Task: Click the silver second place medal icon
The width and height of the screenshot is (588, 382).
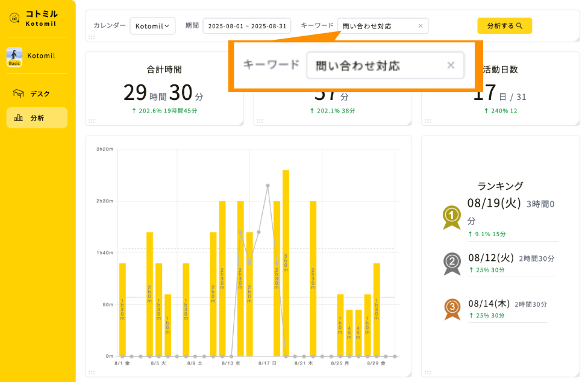Action: click(x=452, y=263)
